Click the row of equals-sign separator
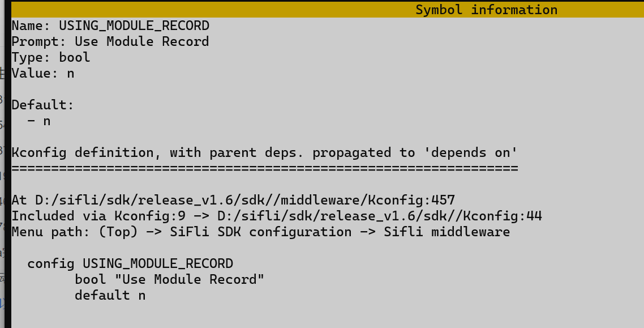 coord(264,168)
